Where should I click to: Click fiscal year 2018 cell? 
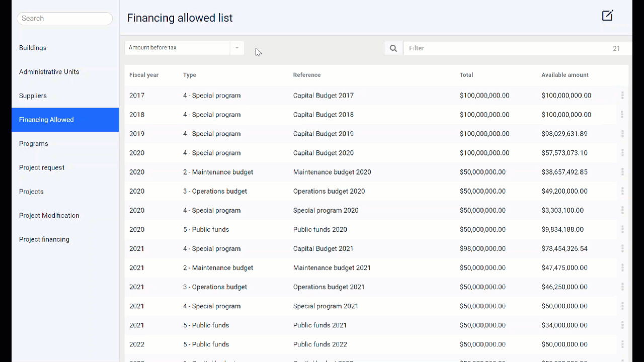[137, 114]
